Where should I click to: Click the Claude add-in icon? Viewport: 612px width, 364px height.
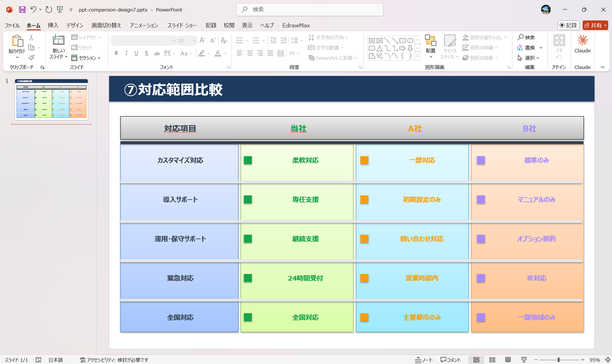point(583,44)
